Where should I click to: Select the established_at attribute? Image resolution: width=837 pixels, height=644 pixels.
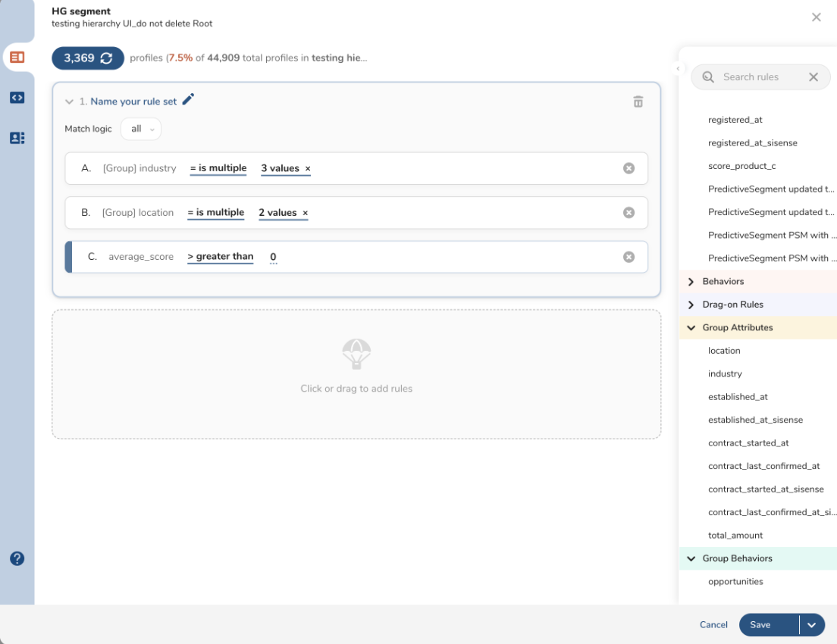(x=738, y=397)
